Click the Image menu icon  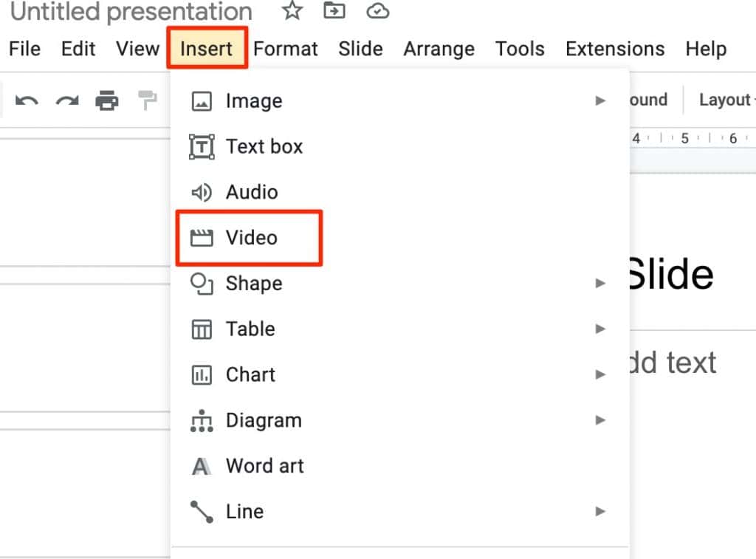201,101
